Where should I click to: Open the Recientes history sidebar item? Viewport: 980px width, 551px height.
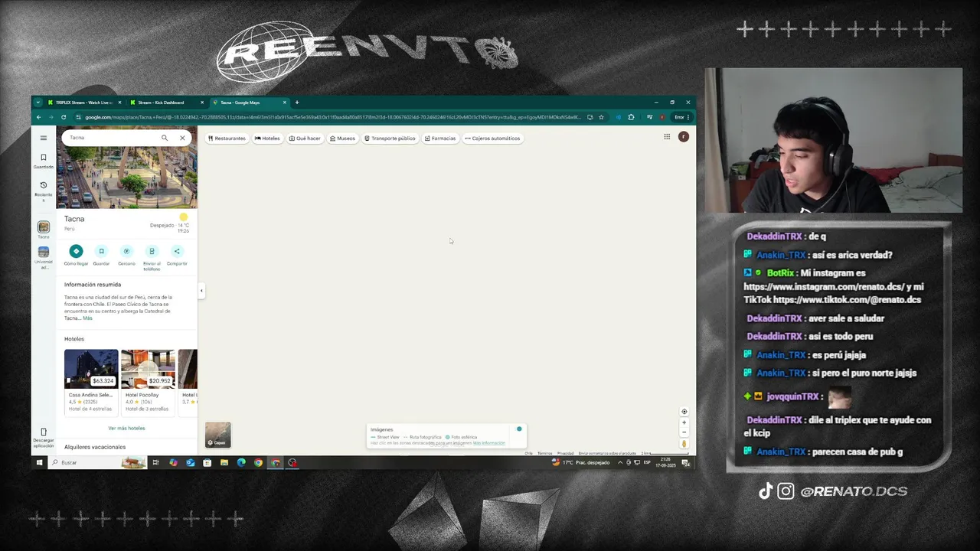44,191
